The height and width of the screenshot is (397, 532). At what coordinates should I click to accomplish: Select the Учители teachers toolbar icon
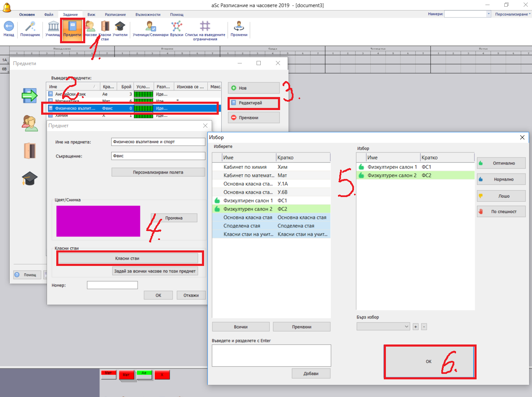pos(120,27)
